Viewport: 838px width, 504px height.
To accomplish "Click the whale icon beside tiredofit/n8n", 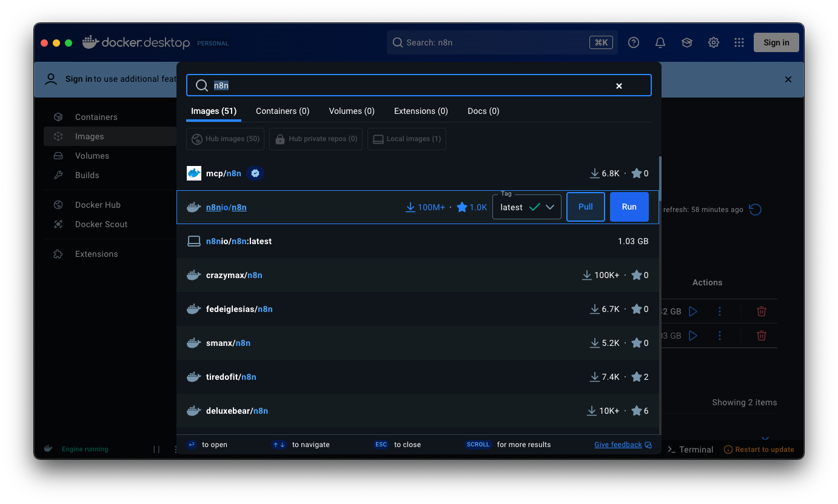I will tap(194, 377).
